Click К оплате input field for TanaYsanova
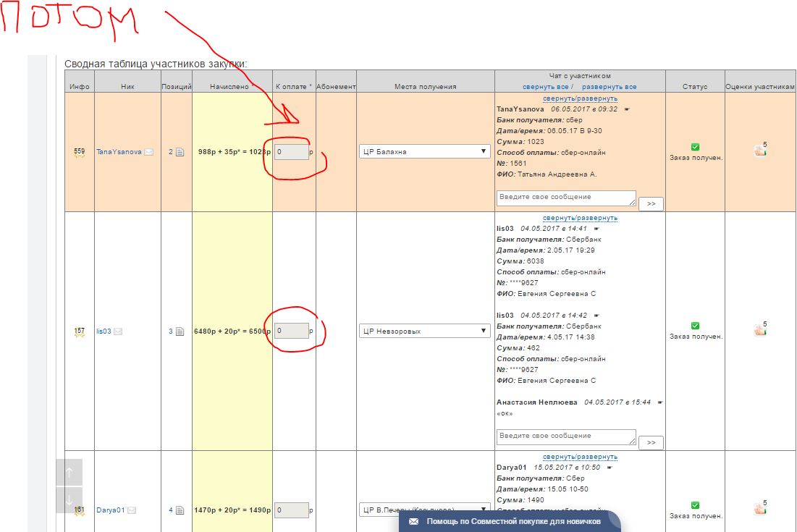Screen dimensions: 797x532 pyautogui.click(x=291, y=152)
